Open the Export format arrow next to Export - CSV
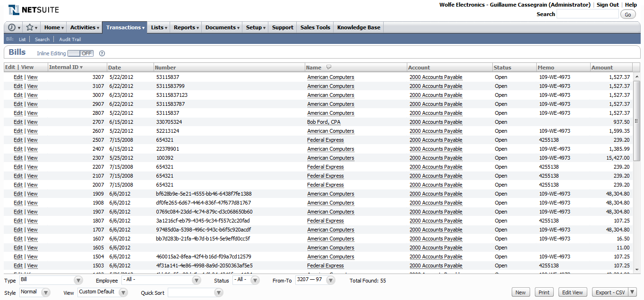Screen dimensions: 644x300 click(x=632, y=292)
